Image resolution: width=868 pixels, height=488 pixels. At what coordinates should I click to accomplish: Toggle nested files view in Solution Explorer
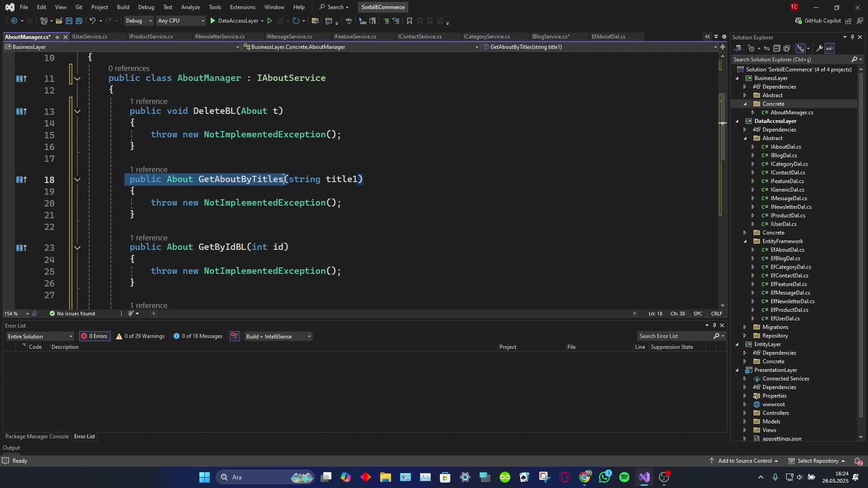pyautogui.click(x=801, y=48)
